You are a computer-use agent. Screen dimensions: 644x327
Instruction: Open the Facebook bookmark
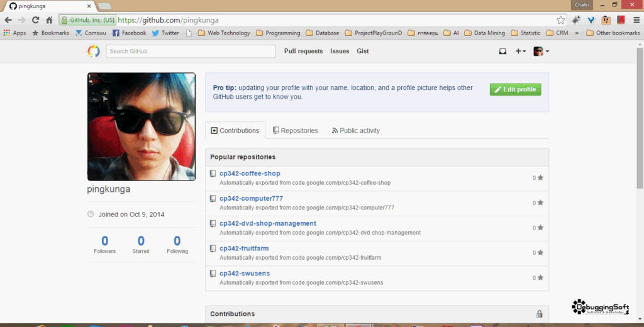pyautogui.click(x=129, y=33)
